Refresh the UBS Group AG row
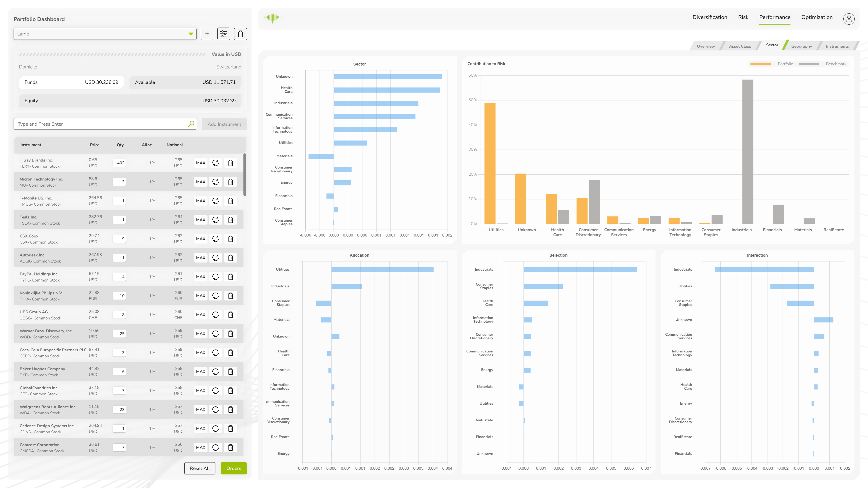The image size is (868, 488). pos(216,314)
